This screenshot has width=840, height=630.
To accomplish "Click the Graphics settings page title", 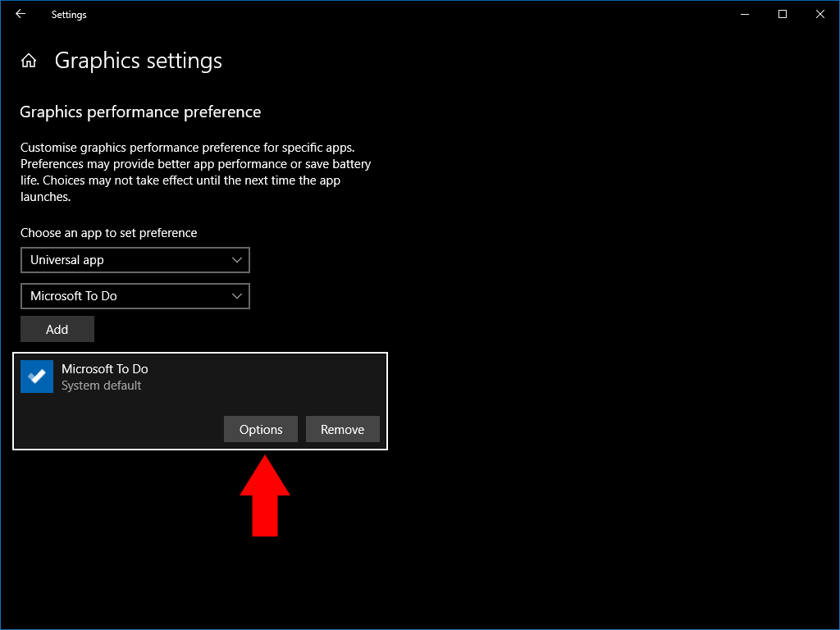I will pos(138,61).
